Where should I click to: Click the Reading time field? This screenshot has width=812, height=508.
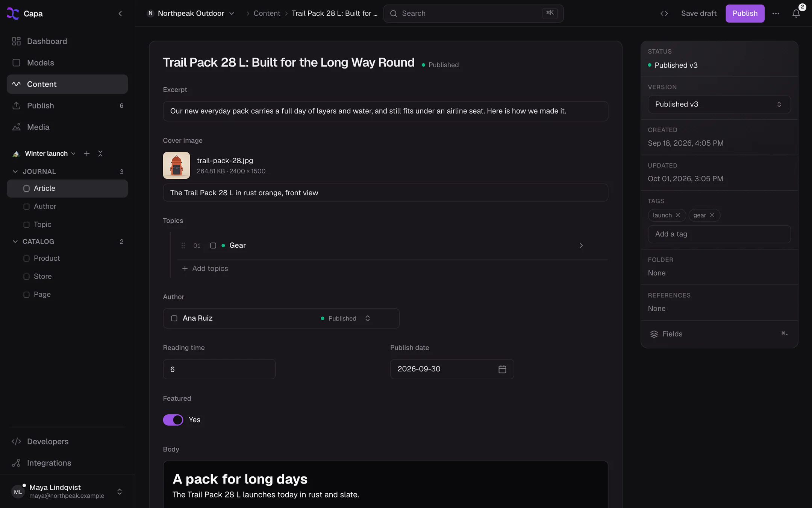(x=219, y=369)
